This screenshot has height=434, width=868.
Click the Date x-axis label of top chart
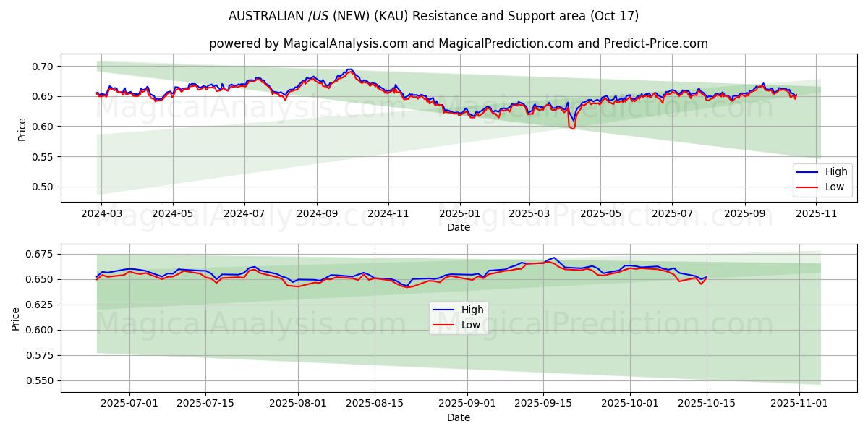[458, 227]
